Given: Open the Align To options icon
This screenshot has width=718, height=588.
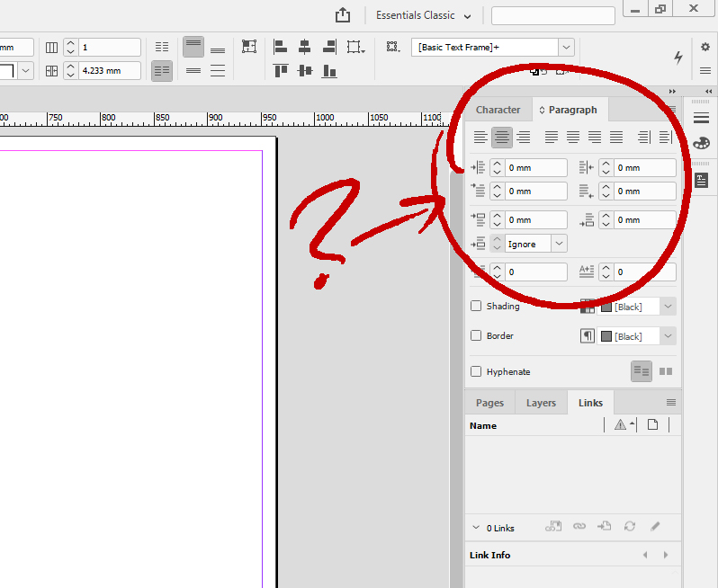Looking at the screenshot, I should point(355,47).
